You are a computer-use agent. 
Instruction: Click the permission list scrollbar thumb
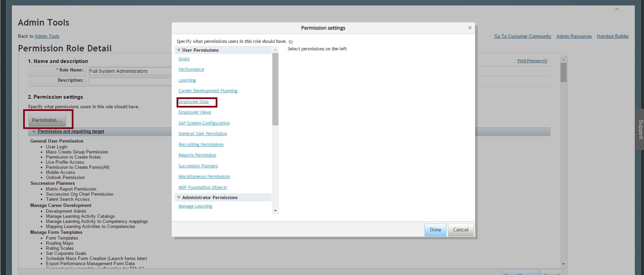click(x=275, y=89)
